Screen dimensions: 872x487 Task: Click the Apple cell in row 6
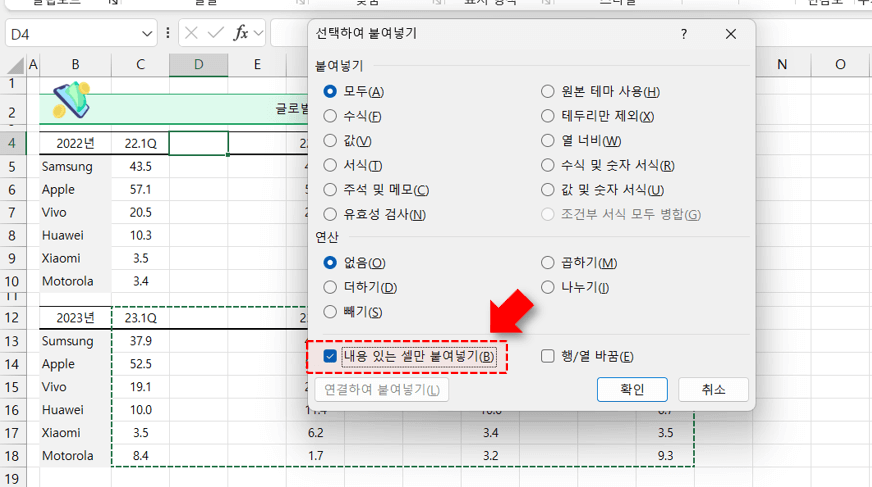pyautogui.click(x=76, y=190)
